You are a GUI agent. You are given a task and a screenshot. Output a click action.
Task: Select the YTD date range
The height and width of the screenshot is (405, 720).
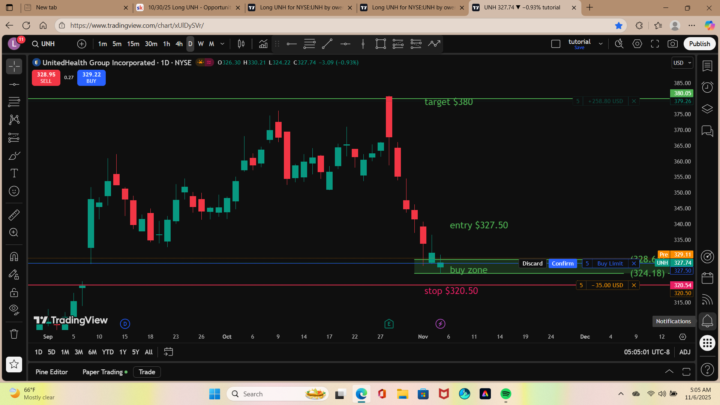[108, 352]
